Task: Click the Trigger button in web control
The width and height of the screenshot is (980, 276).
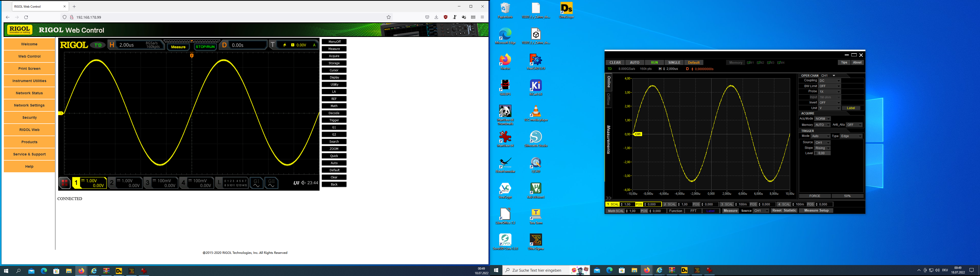Action: point(334,120)
